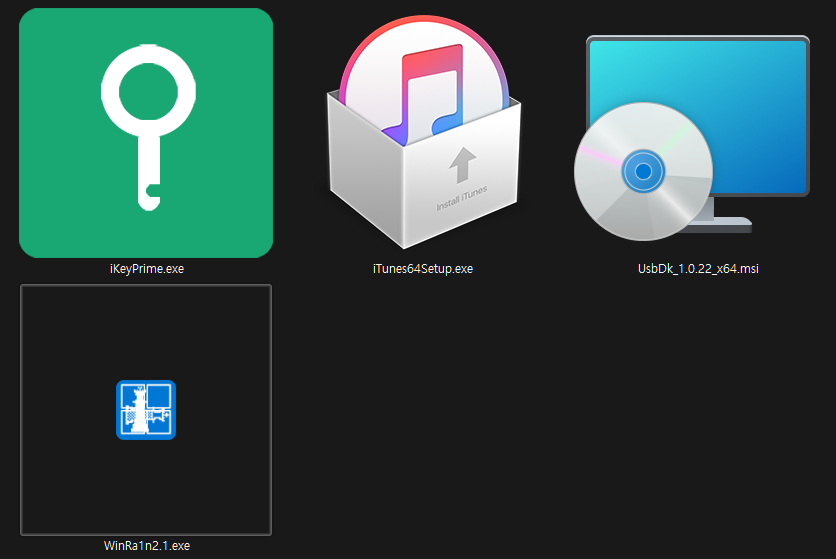The width and height of the screenshot is (836, 559).
Task: Click the WinRa1n2.1.exe file name
Action: [x=147, y=546]
